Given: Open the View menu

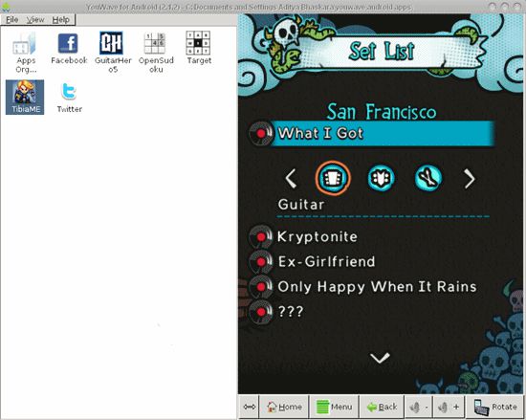Looking at the screenshot, I should 35,20.
